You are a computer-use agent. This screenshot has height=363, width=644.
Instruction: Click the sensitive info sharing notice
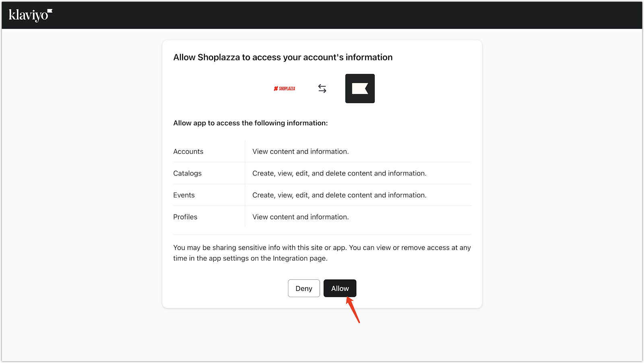coord(322,253)
